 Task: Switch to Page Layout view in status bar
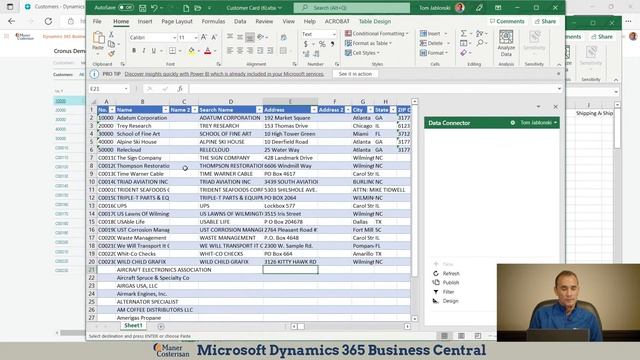(x=461, y=336)
